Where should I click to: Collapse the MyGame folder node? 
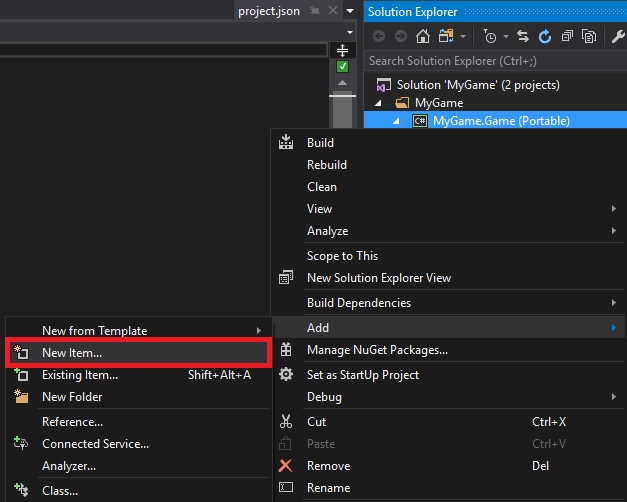tap(379, 103)
